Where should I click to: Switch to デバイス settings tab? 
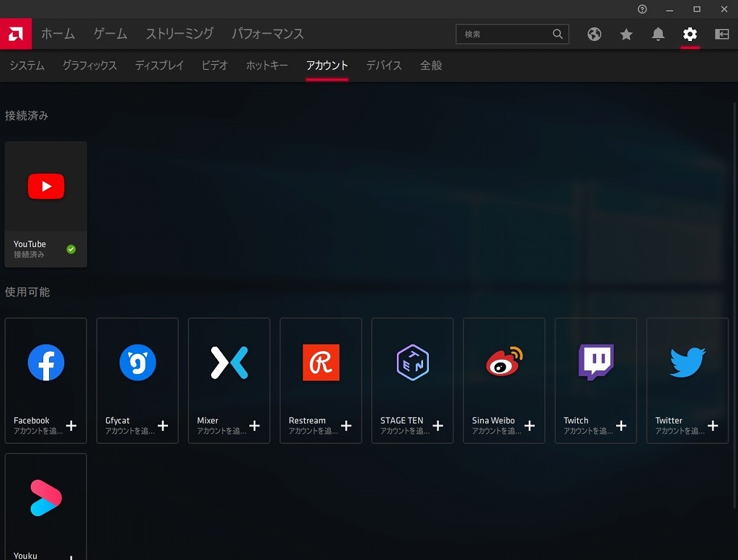[x=384, y=66]
